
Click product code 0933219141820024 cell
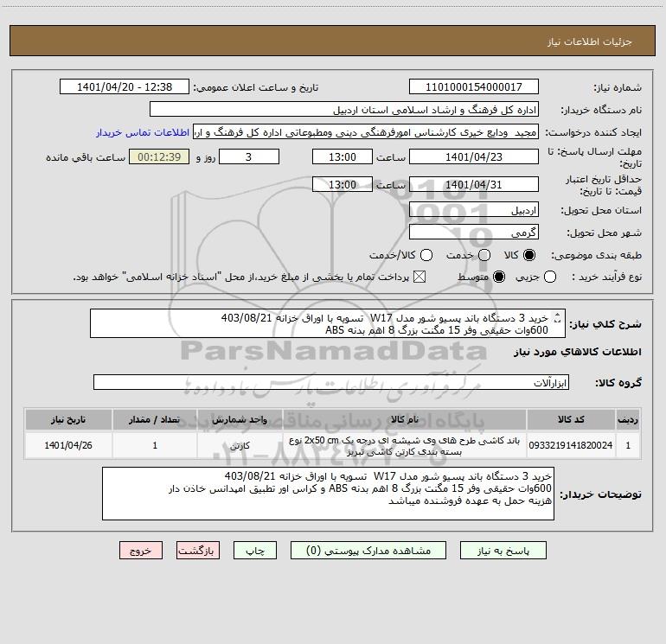(571, 445)
